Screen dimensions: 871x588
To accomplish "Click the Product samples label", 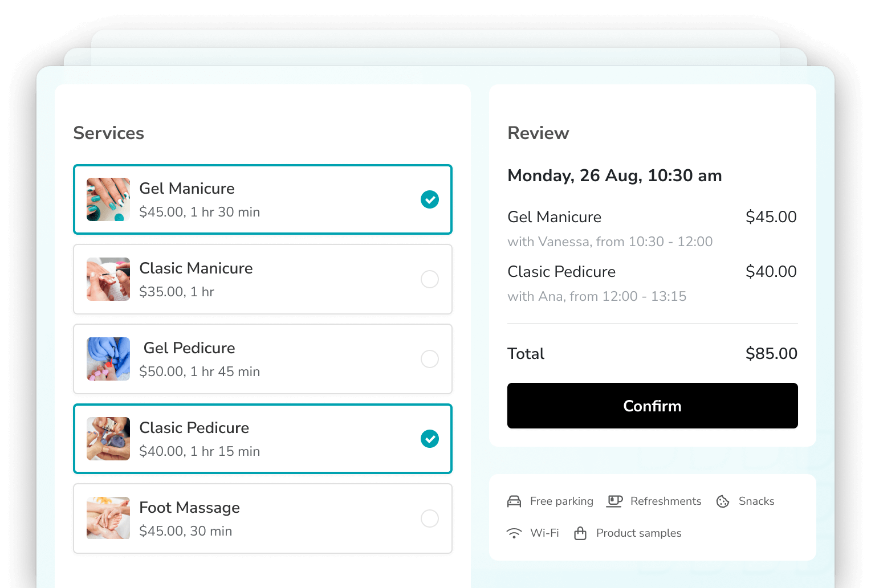I will point(639,533).
